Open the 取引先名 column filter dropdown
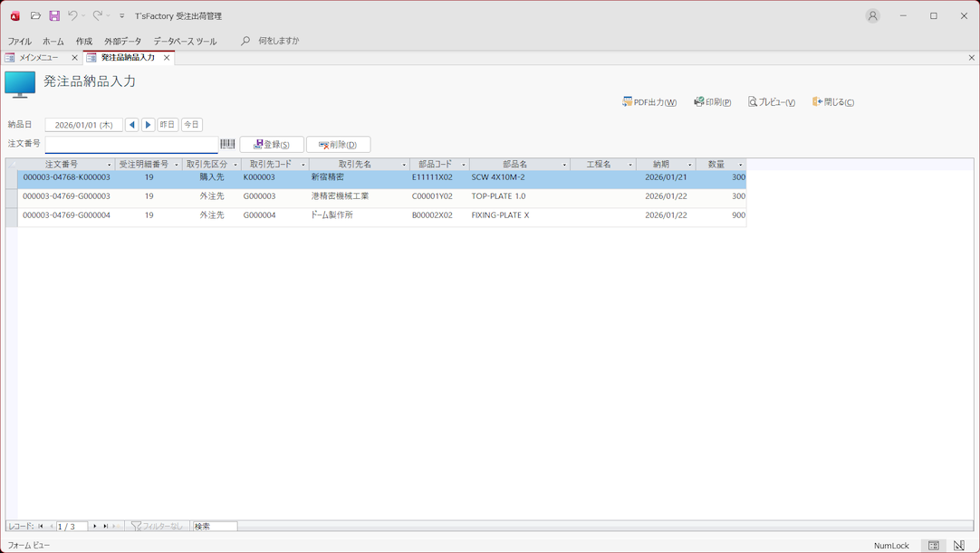The width and height of the screenshot is (980, 553). click(x=404, y=165)
